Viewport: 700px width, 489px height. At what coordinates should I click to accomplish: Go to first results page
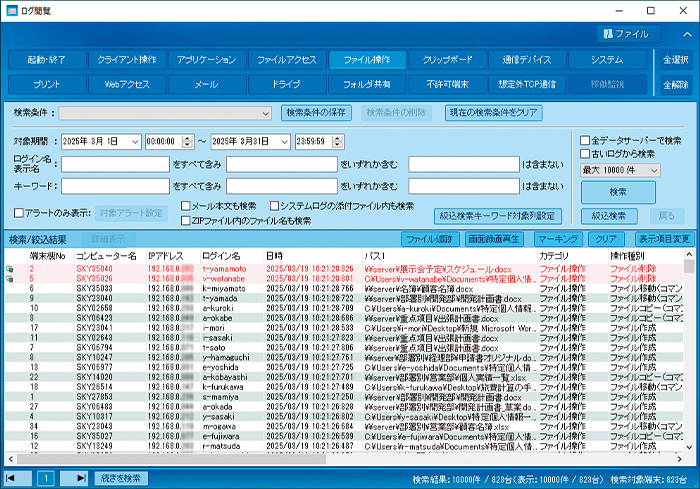[18, 478]
